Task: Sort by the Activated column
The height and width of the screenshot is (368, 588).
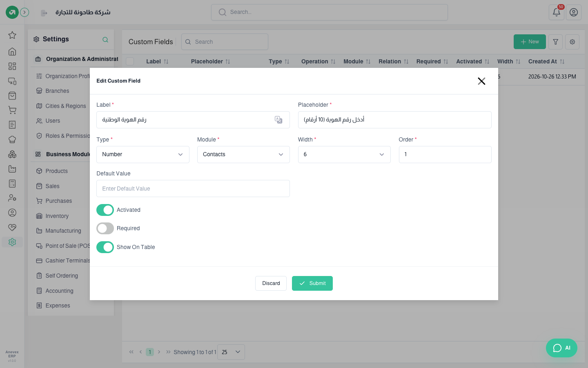Action: pos(473,61)
